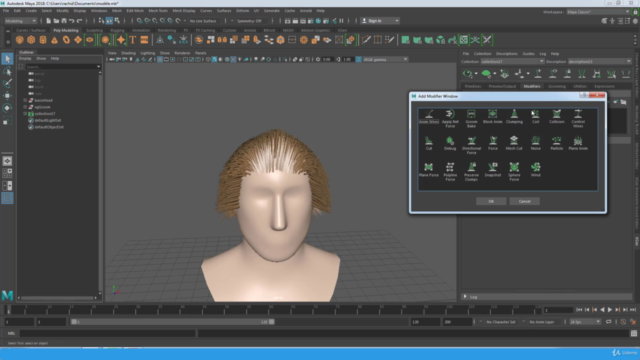Image resolution: width=640 pixels, height=360 pixels.
Task: Open the Collection dropdown in XGen
Action: (x=512, y=62)
